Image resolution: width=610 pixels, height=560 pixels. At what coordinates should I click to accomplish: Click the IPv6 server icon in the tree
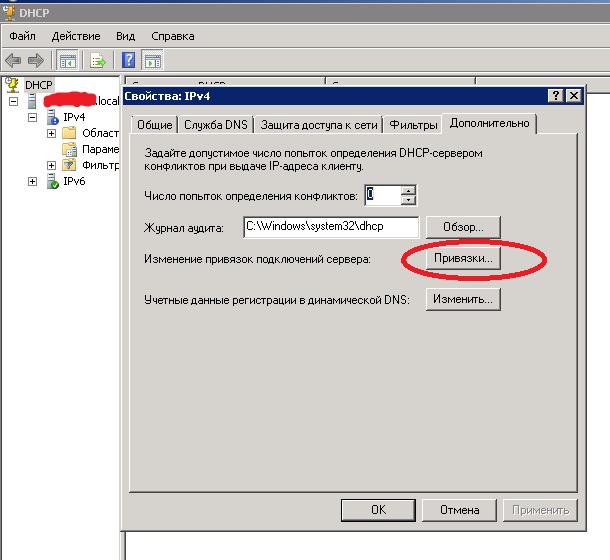[52, 181]
